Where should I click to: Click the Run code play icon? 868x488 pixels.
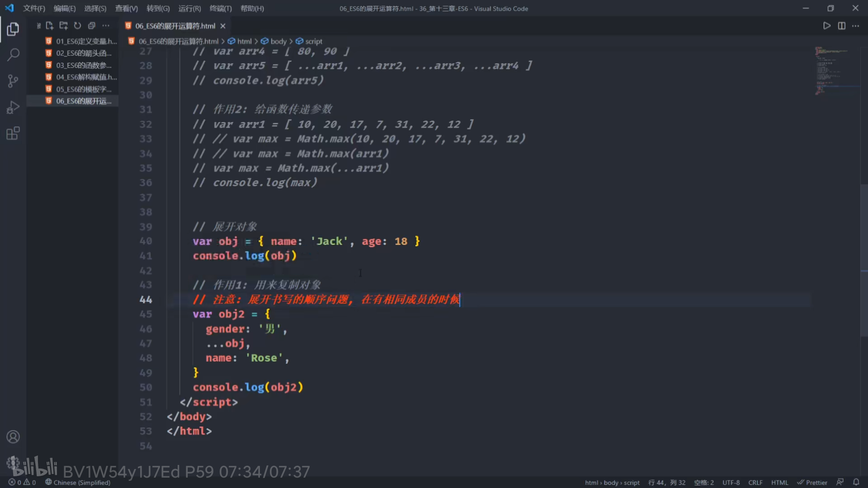[826, 26]
